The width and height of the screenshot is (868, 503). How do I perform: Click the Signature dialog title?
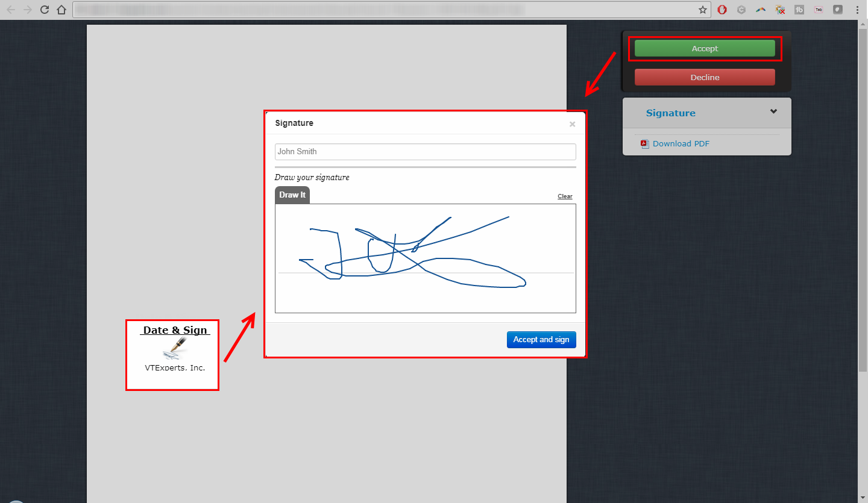pos(294,123)
